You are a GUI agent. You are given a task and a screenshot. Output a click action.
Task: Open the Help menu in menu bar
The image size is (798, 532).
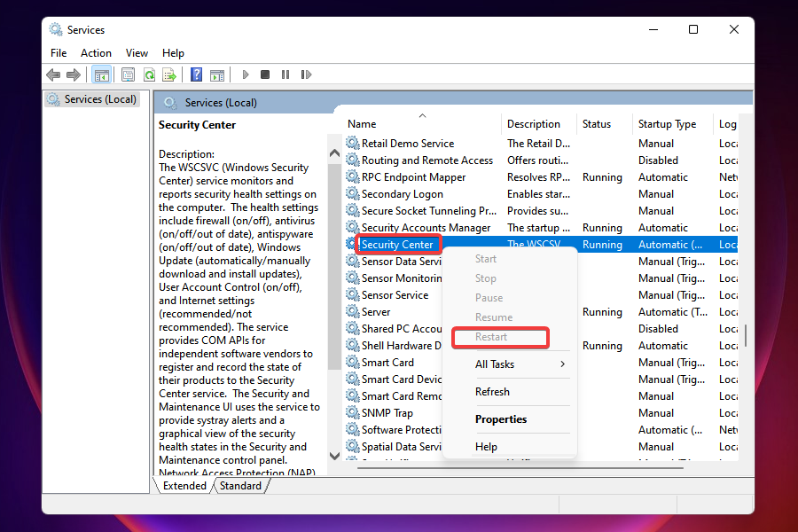coord(173,53)
